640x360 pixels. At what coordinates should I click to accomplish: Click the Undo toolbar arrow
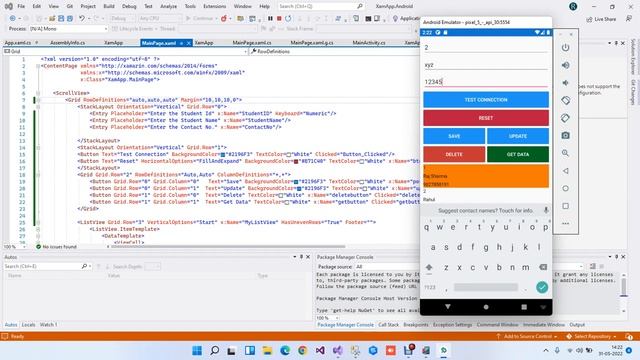[82, 18]
